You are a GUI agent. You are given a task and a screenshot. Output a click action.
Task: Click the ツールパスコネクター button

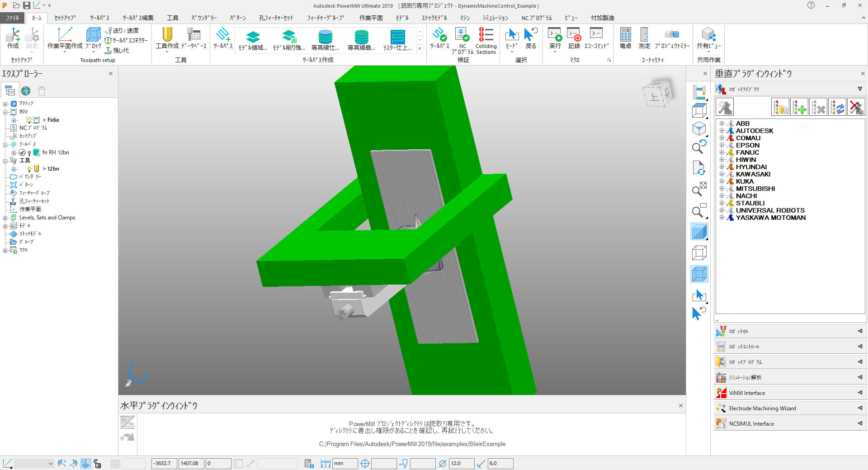[126, 40]
